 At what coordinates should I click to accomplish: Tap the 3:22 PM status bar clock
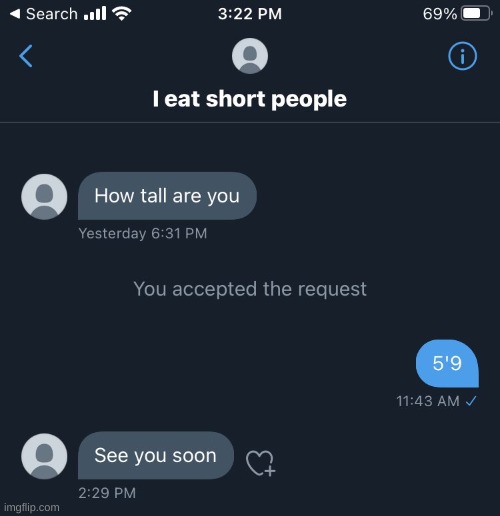(250, 14)
